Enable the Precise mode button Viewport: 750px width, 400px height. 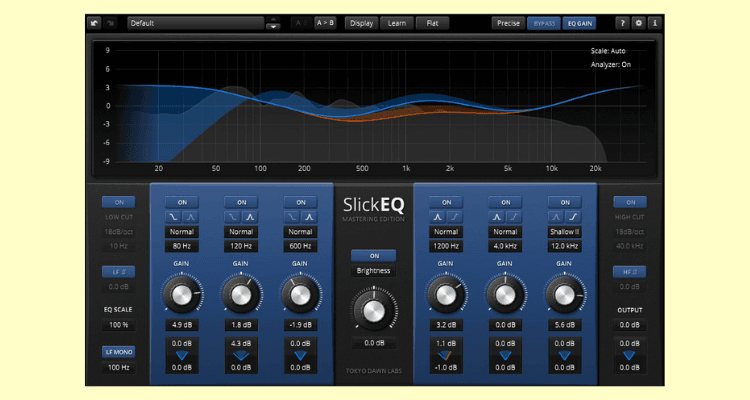tap(508, 23)
